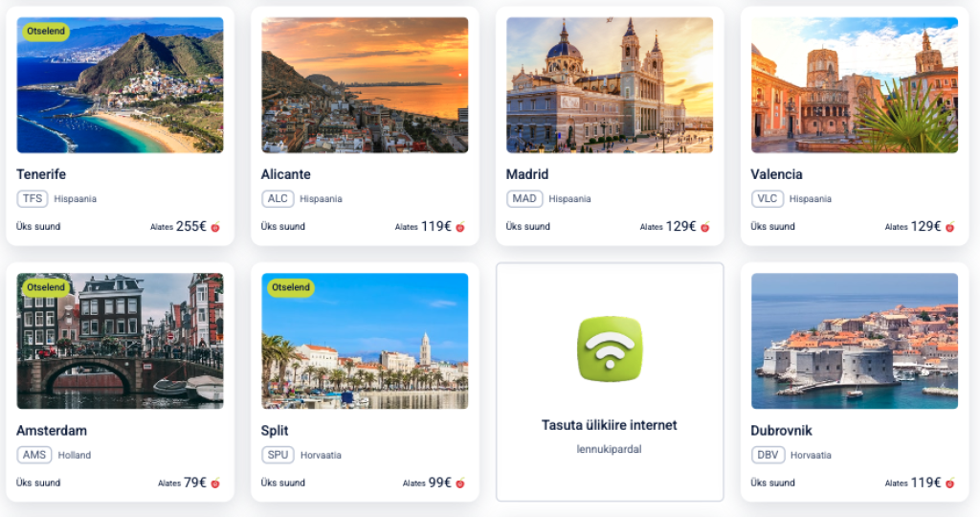Open the Alicante sunset photo
The image size is (980, 517).
click(365, 85)
